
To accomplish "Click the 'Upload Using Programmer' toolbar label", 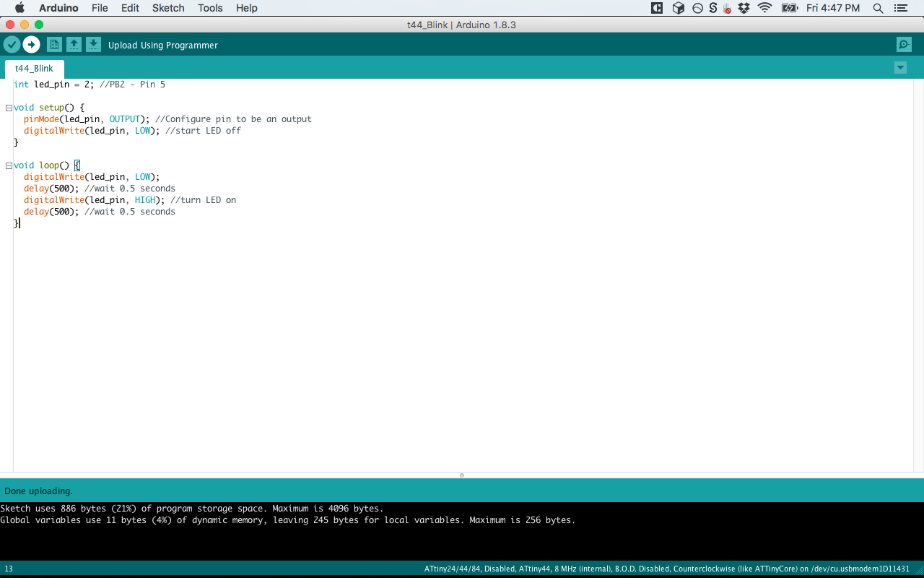I will 163,45.
